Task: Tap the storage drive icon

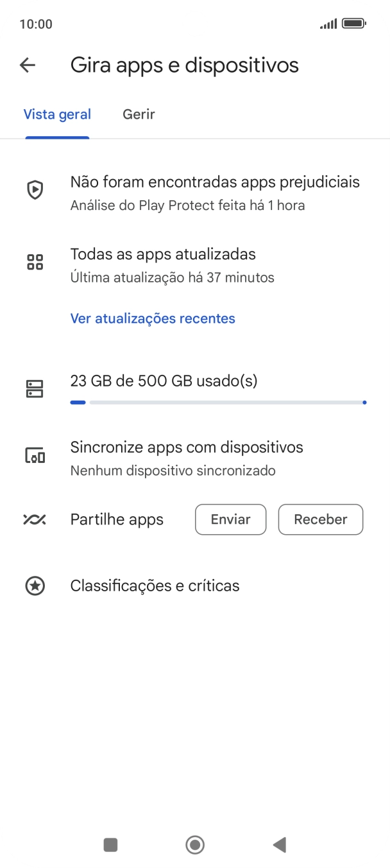Action: pyautogui.click(x=35, y=388)
